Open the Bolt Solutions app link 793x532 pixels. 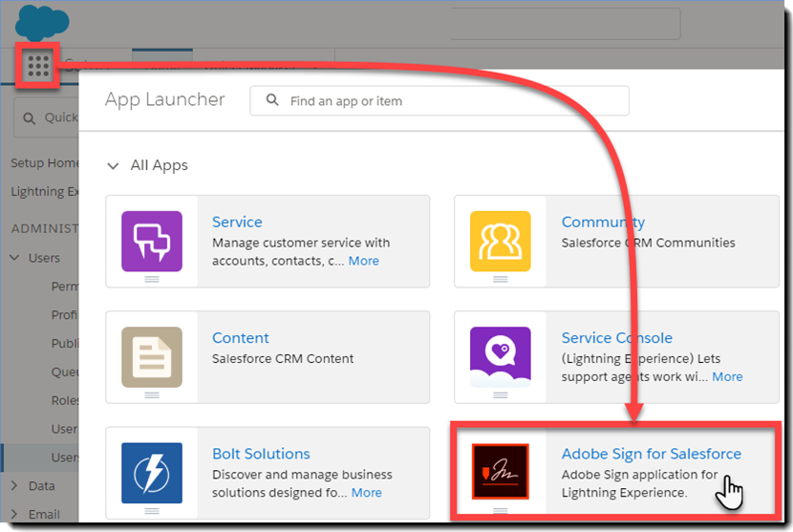[261, 454]
